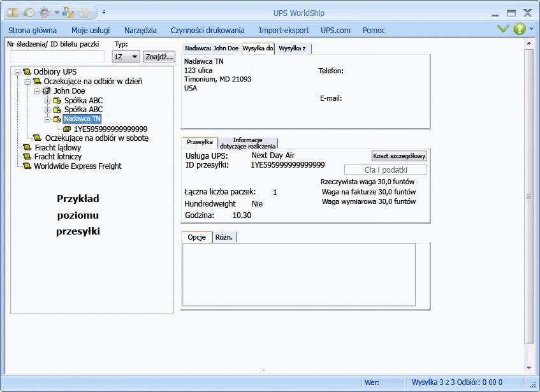The width and height of the screenshot is (540, 392).
Task: Click the green undo arrow toolbar icon
Action: (x=29, y=13)
